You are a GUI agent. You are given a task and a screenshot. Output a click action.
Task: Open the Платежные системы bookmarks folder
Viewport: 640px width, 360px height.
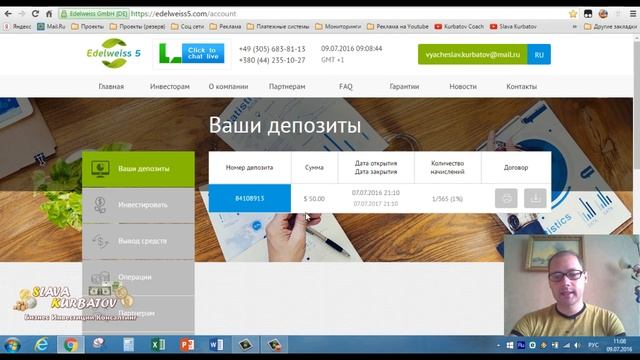point(278,27)
